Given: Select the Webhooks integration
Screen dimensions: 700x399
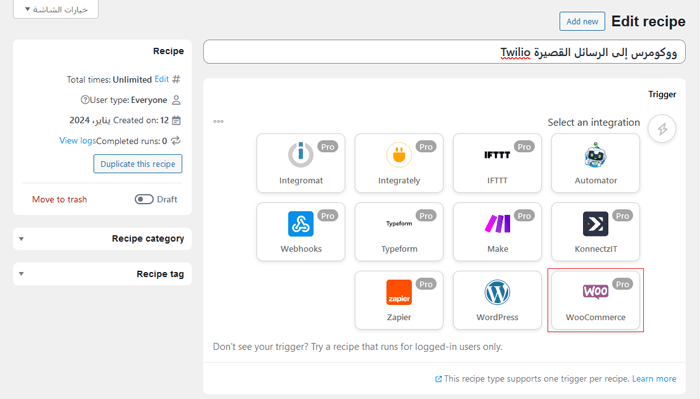Looking at the screenshot, I should [x=301, y=232].
